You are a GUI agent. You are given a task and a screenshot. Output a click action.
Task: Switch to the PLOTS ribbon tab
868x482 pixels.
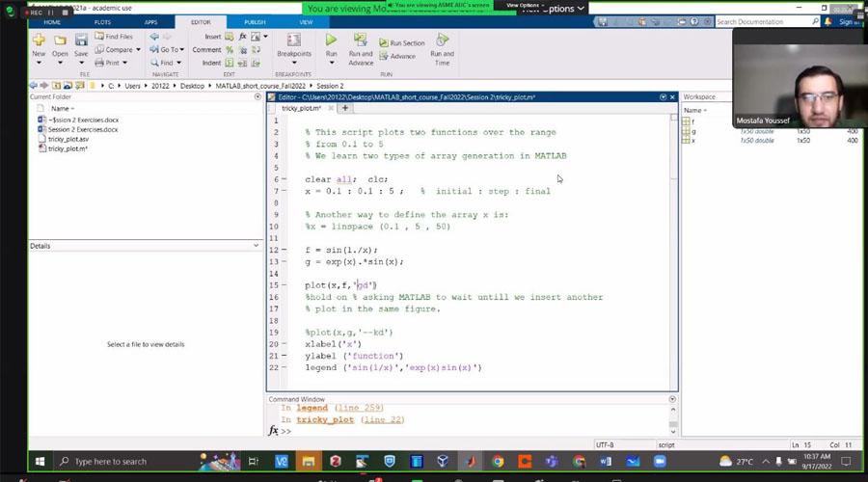[x=102, y=21]
